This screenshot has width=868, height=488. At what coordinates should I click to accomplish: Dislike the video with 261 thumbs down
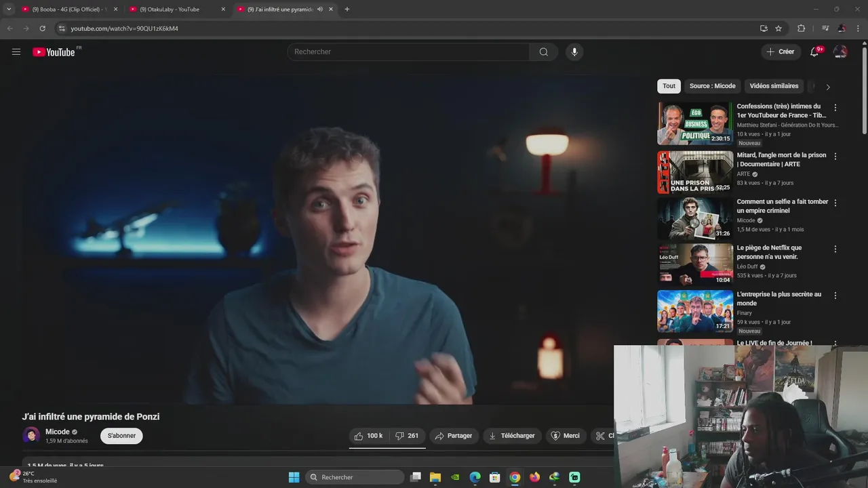[x=407, y=436]
